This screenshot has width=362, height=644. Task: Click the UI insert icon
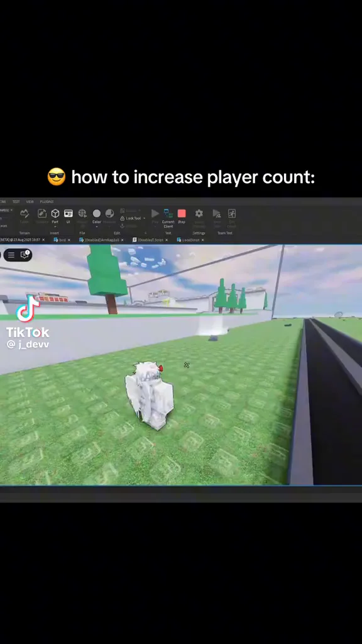(x=68, y=213)
